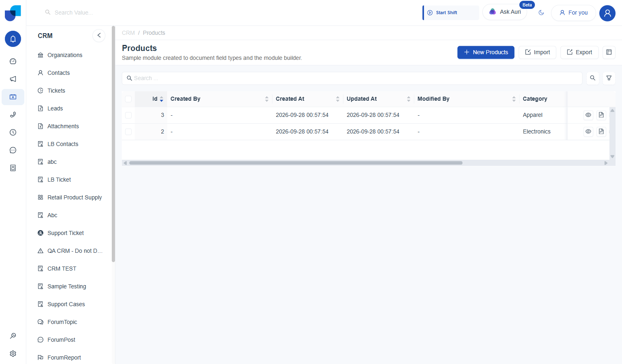The image size is (622, 364).
Task: Open the dashboard gauge icon in left rail
Action: tap(13, 61)
